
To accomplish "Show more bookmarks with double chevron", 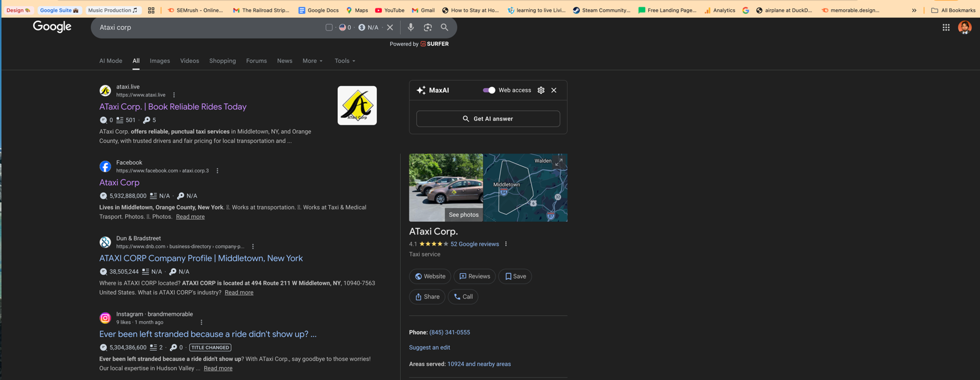I will tap(914, 10).
